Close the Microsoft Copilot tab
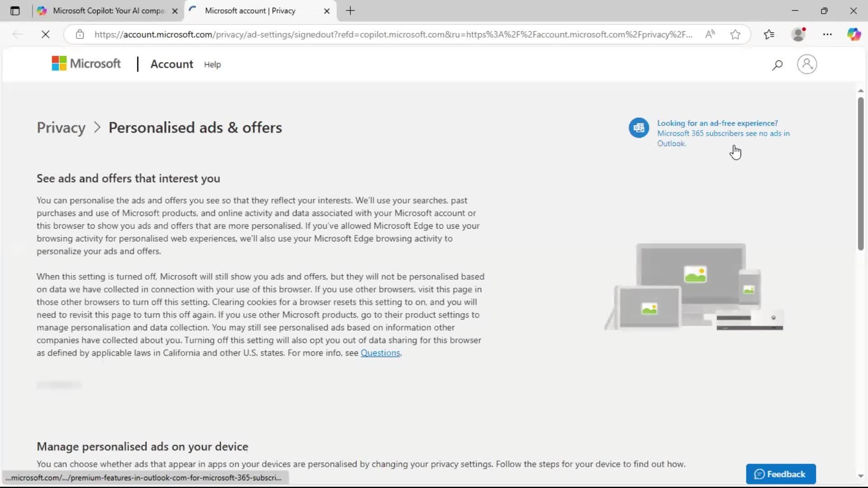The height and width of the screenshot is (488, 868). click(175, 11)
